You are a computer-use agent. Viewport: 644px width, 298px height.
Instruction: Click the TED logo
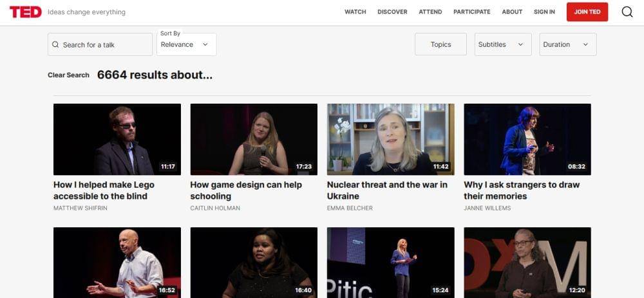[x=26, y=12]
